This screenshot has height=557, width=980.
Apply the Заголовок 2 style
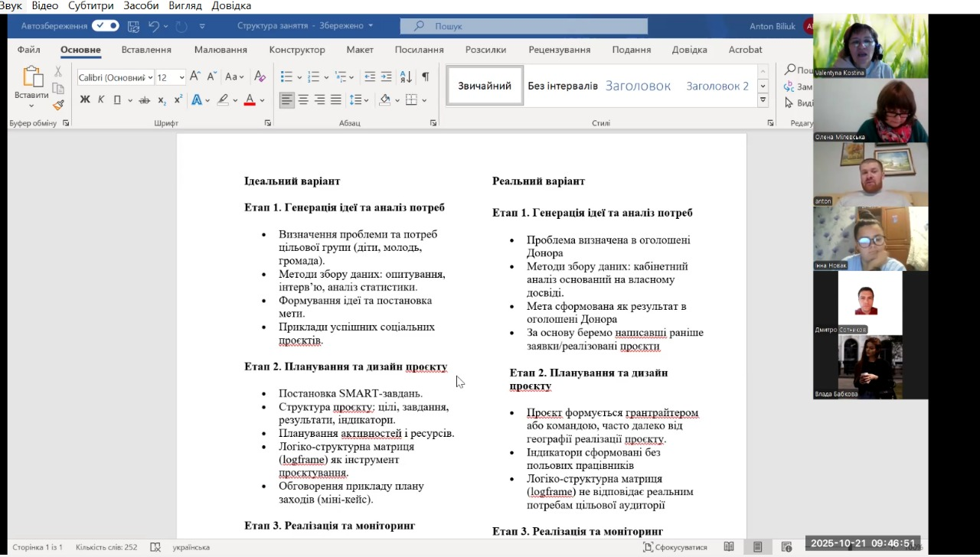(717, 86)
